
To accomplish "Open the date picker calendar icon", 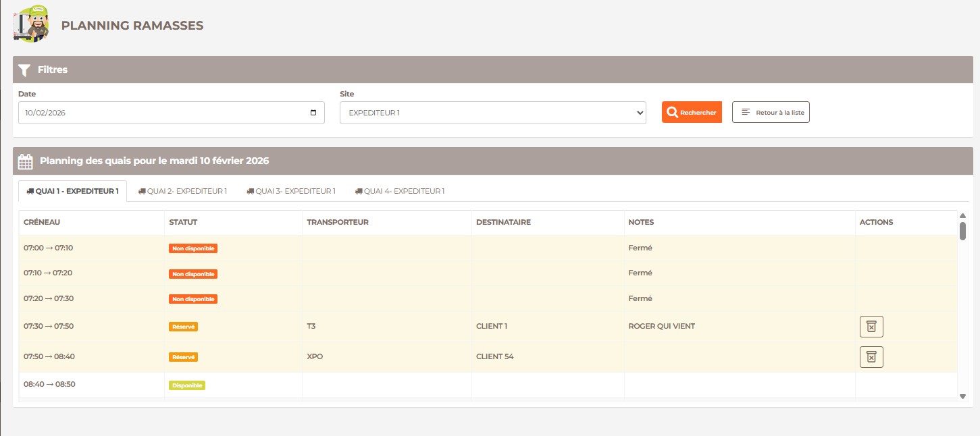I will coord(313,113).
